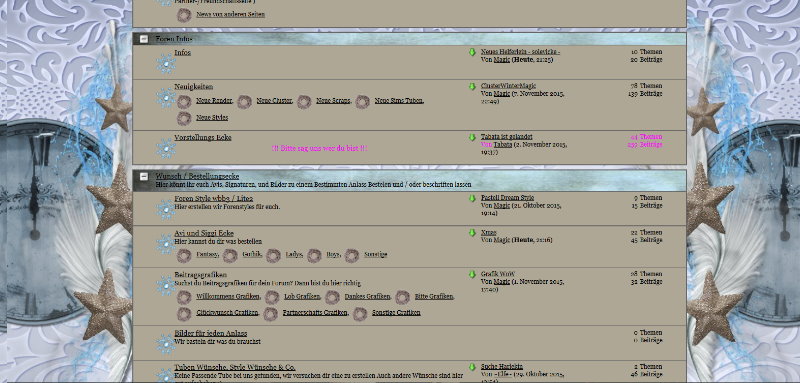Open Neue Cluster subforum
Viewport: 800px width, 383px height.
pos(274,100)
